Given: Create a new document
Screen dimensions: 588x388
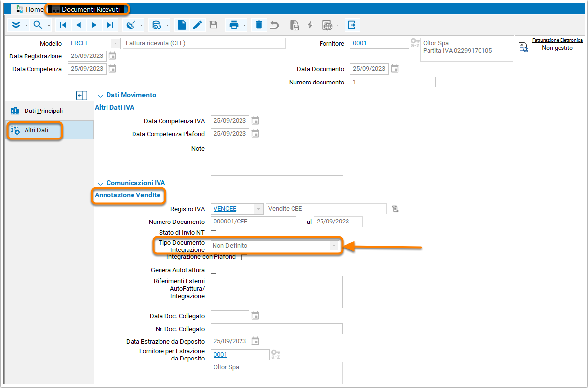Looking at the screenshot, I should pos(182,25).
